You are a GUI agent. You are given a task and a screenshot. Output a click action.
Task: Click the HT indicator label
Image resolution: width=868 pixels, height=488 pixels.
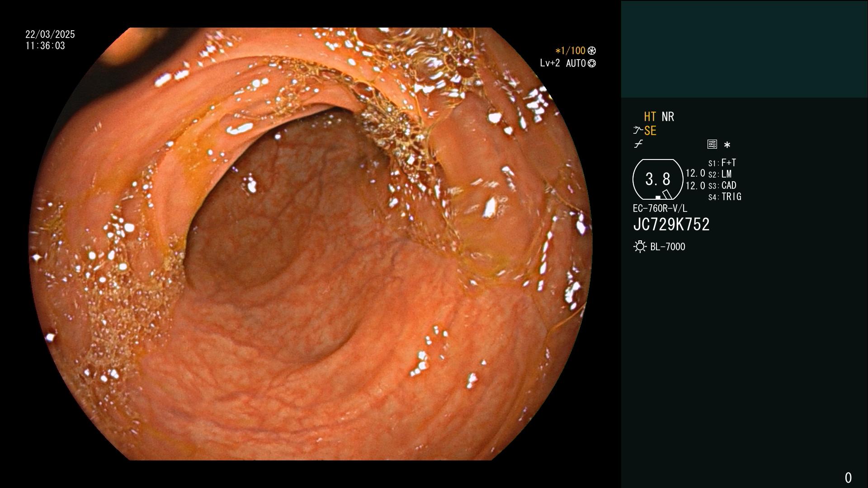pyautogui.click(x=650, y=117)
